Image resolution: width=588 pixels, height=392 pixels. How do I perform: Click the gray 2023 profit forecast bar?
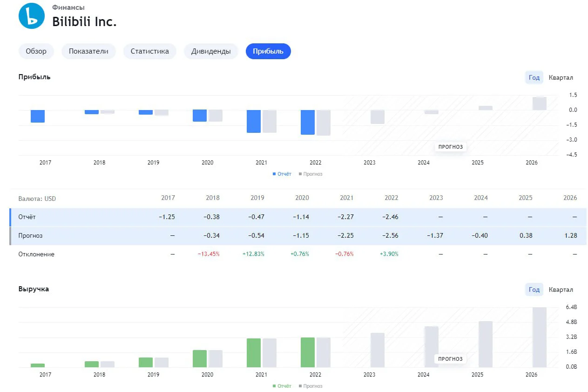point(378,117)
